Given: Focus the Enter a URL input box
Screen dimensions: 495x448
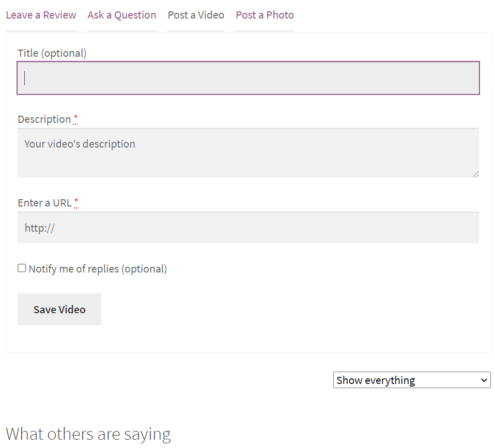Looking at the screenshot, I should [248, 228].
